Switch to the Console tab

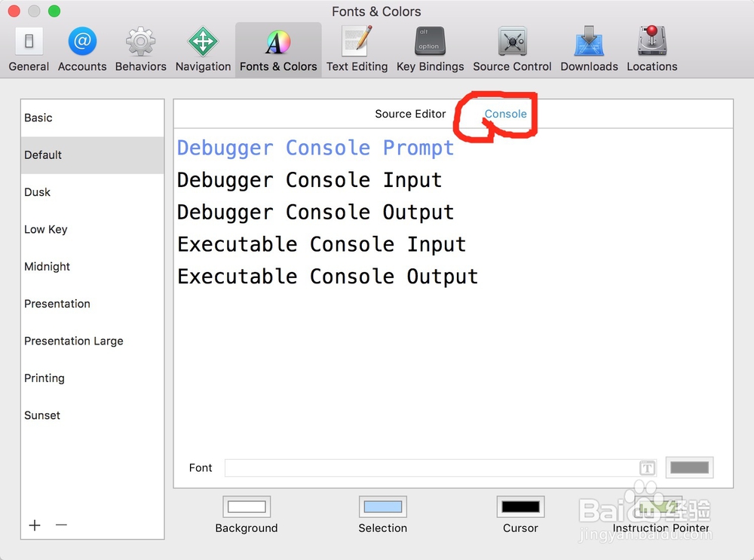click(505, 114)
